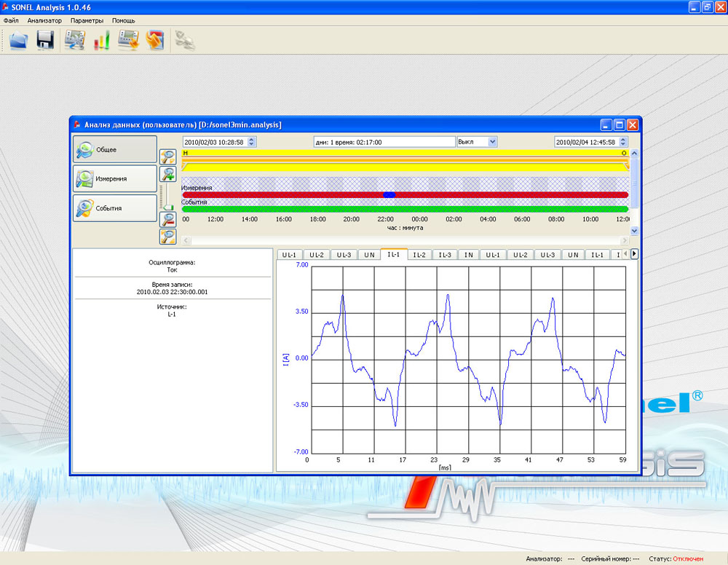Open the Выкл dropdown list

492,142
